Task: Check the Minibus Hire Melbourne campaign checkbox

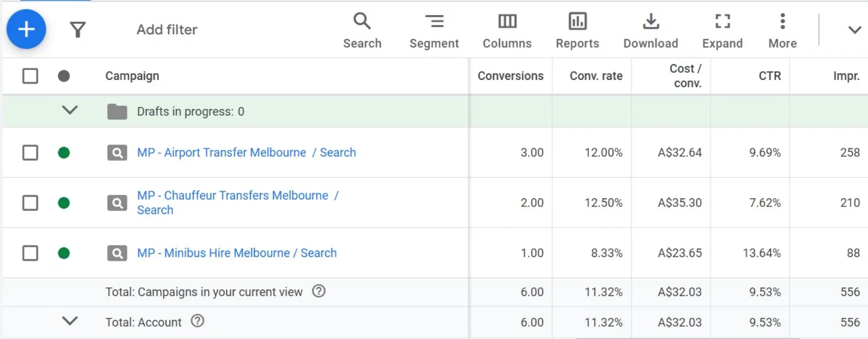Action: pyautogui.click(x=30, y=253)
